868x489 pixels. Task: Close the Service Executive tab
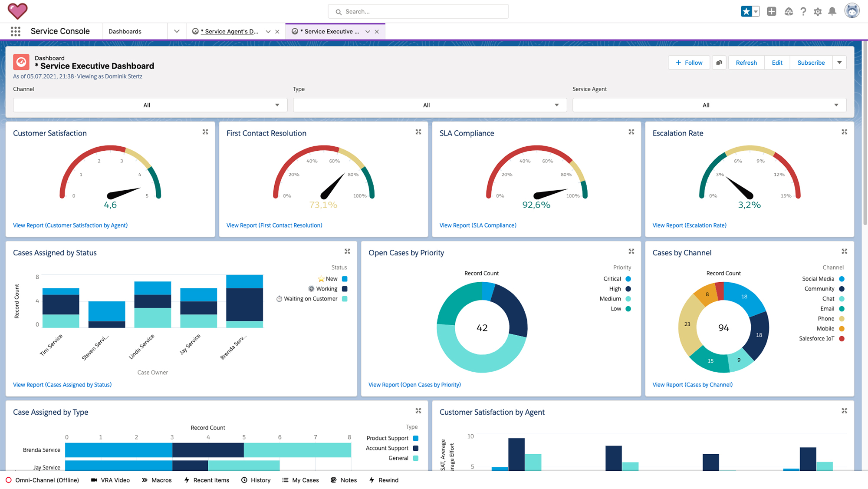point(377,32)
